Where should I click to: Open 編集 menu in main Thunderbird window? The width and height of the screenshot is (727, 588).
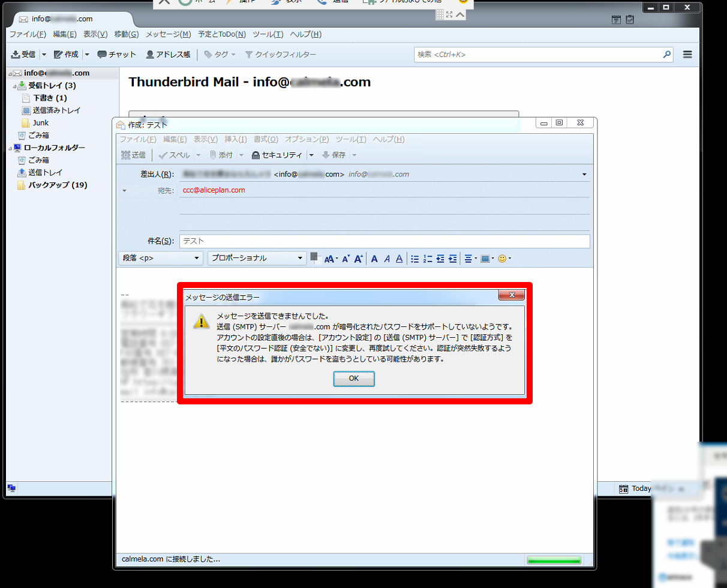point(65,34)
